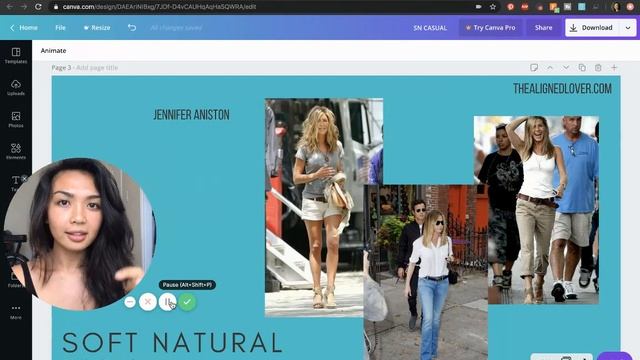This screenshot has height=360, width=640.
Task: Delete Page 3 with trash icon
Action: coord(598,68)
